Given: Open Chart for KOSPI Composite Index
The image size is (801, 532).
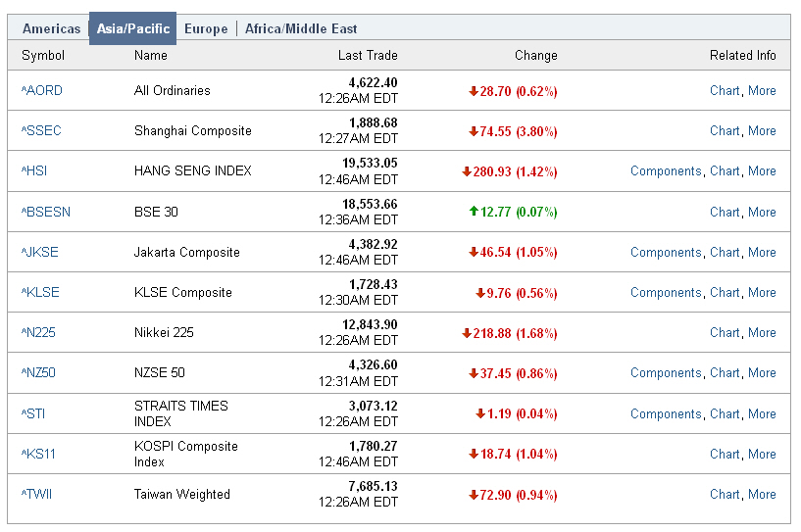Looking at the screenshot, I should click(725, 455).
